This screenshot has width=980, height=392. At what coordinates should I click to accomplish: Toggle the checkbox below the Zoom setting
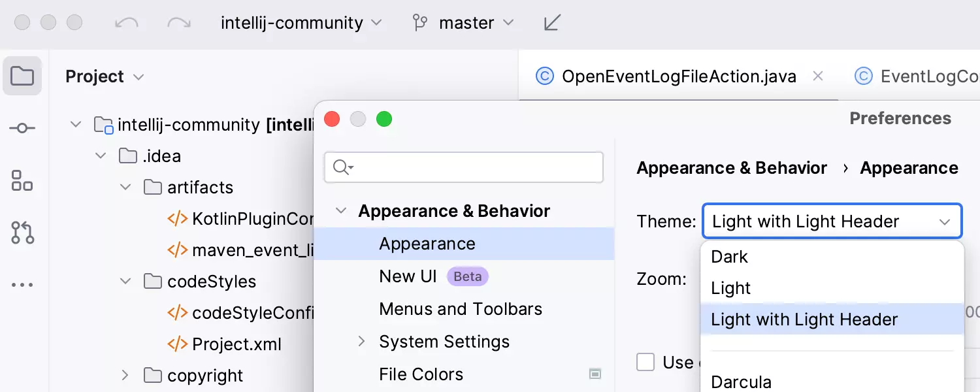645,362
